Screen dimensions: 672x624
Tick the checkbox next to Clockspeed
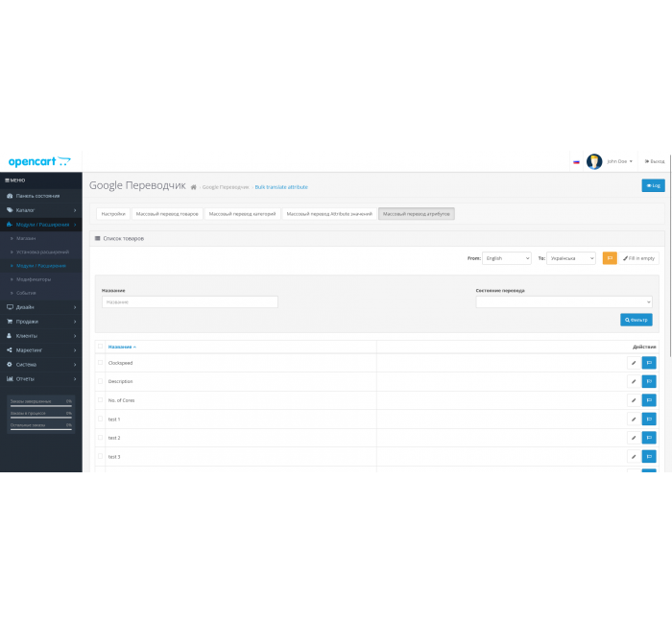(x=100, y=363)
